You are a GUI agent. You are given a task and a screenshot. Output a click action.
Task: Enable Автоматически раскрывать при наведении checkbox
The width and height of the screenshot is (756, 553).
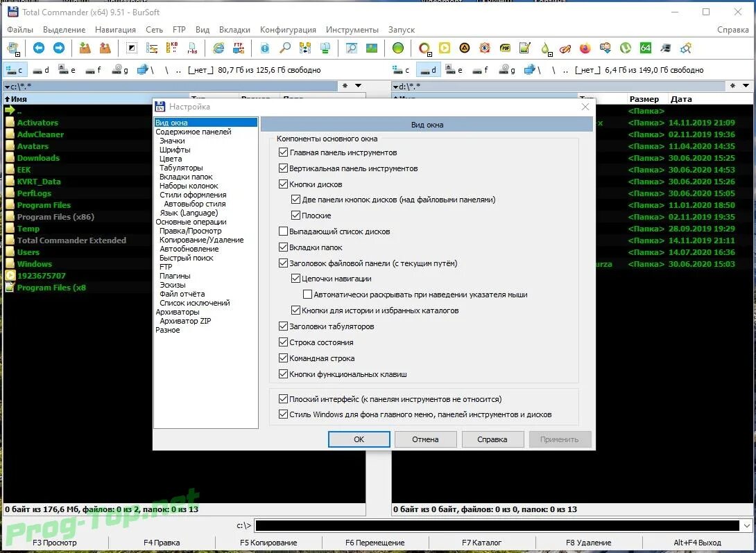point(307,295)
